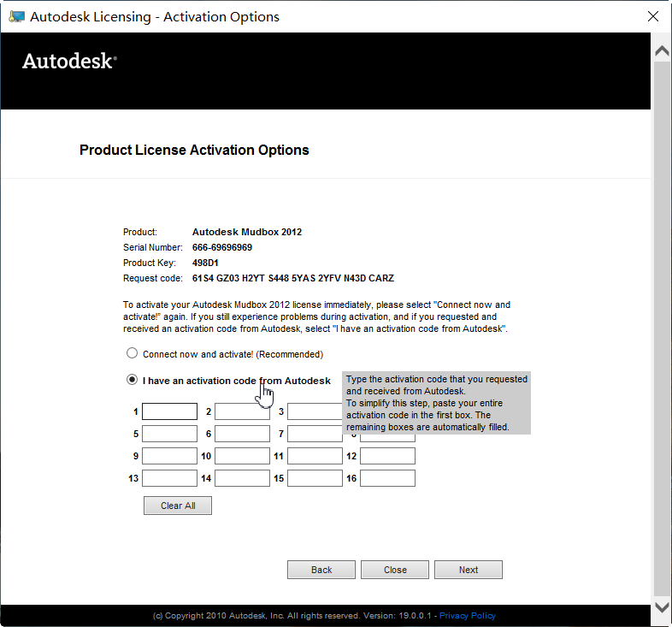Click activation code box 11
This screenshot has width=672, height=627.
(315, 456)
